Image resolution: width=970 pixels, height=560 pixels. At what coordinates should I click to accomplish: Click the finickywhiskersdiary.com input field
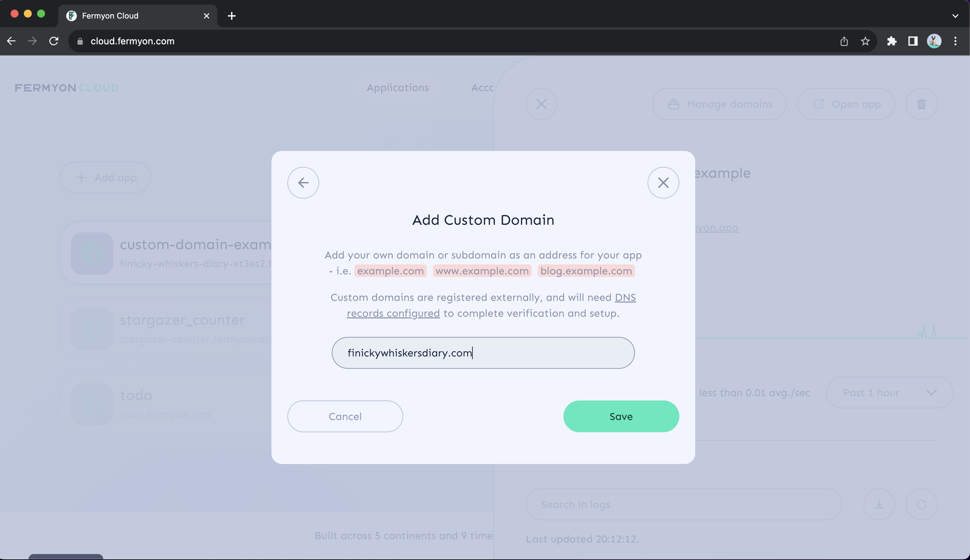pyautogui.click(x=483, y=353)
